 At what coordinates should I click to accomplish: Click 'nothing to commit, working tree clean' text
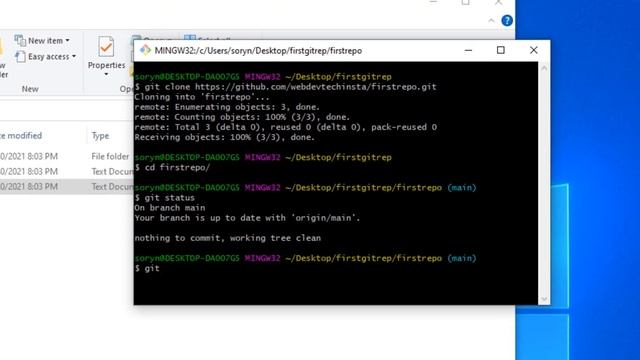[228, 238]
